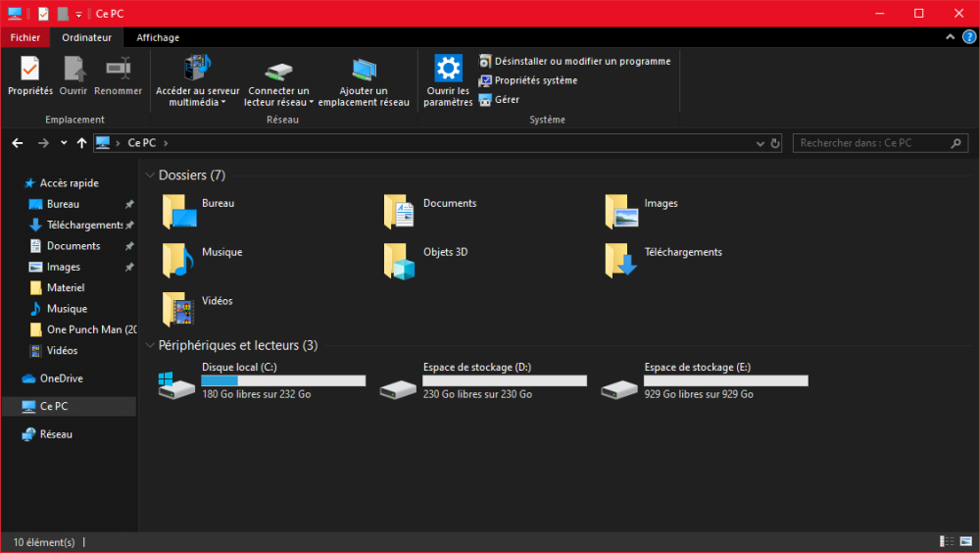Switch to the Affichage ribbon tab

(158, 37)
